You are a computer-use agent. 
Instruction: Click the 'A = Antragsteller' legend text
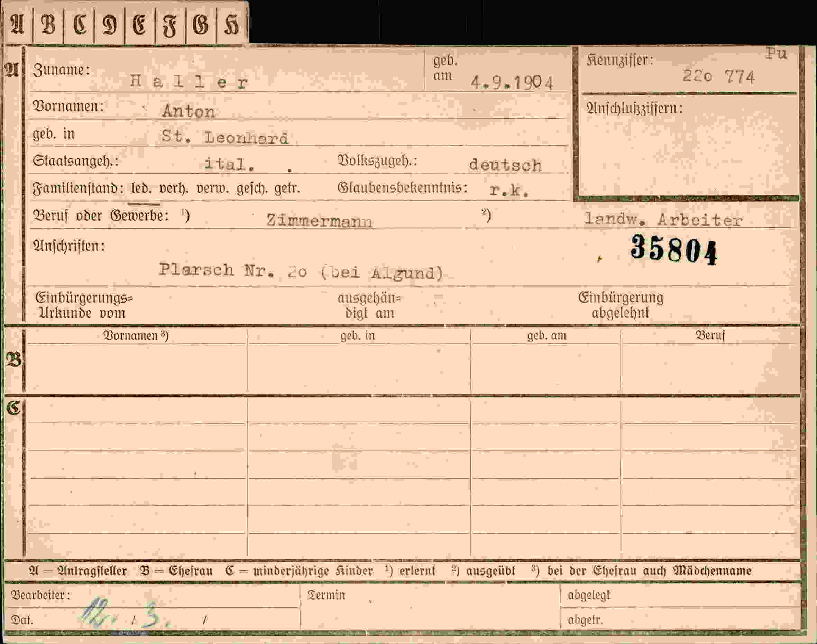78,571
